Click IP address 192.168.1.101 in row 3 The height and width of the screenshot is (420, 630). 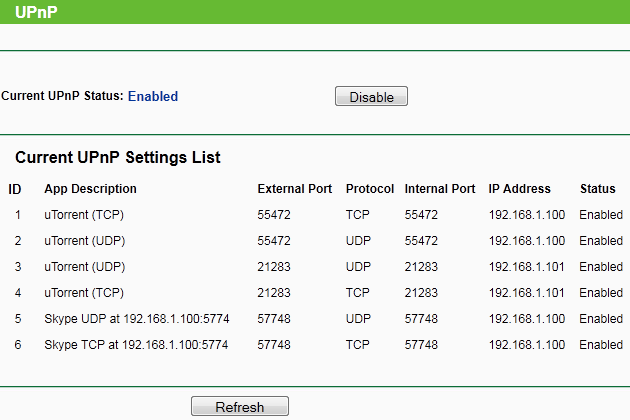(526, 267)
